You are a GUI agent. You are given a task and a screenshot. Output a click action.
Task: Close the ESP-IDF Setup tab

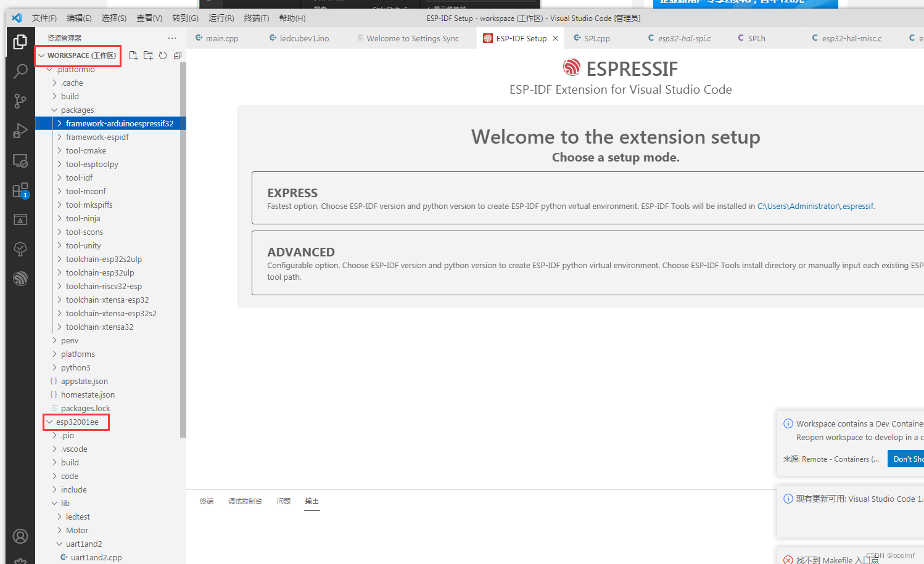pos(555,38)
